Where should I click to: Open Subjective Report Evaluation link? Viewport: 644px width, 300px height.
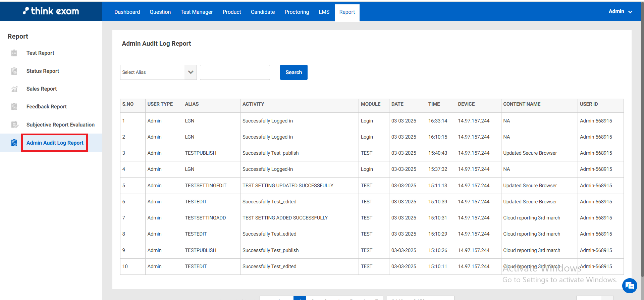pos(60,125)
